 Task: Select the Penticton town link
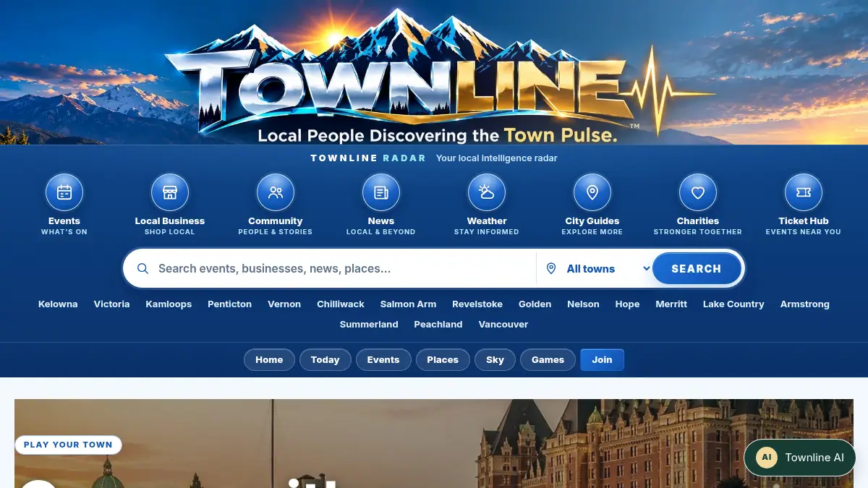[229, 304]
